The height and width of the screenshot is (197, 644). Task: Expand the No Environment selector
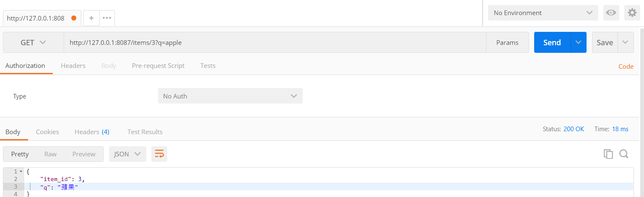[x=543, y=13]
